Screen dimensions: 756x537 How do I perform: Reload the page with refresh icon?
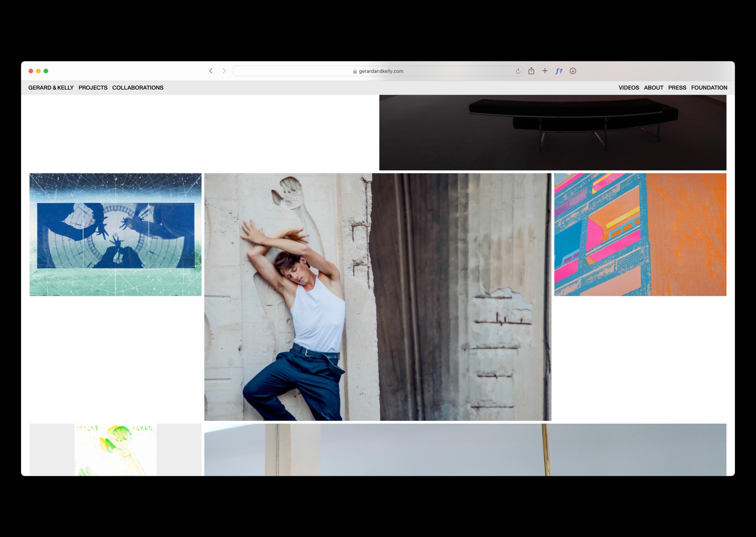coord(518,71)
